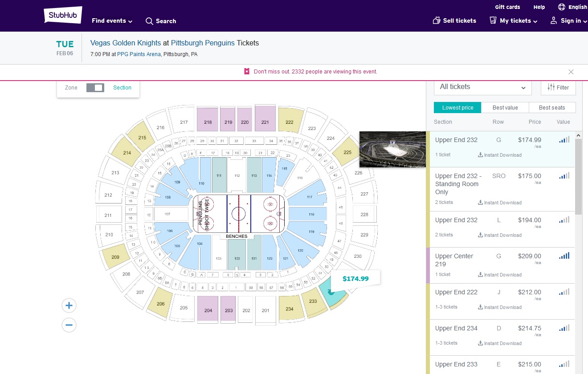Screen dimensions: 588x374
Task: Click the arena view thumbnail photo
Action: coord(392,149)
